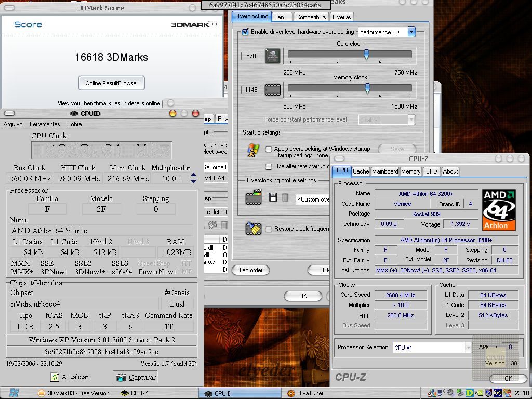Switch to RivaTuner in the taskbar
This screenshot has height=399, width=532.
pyautogui.click(x=305, y=393)
